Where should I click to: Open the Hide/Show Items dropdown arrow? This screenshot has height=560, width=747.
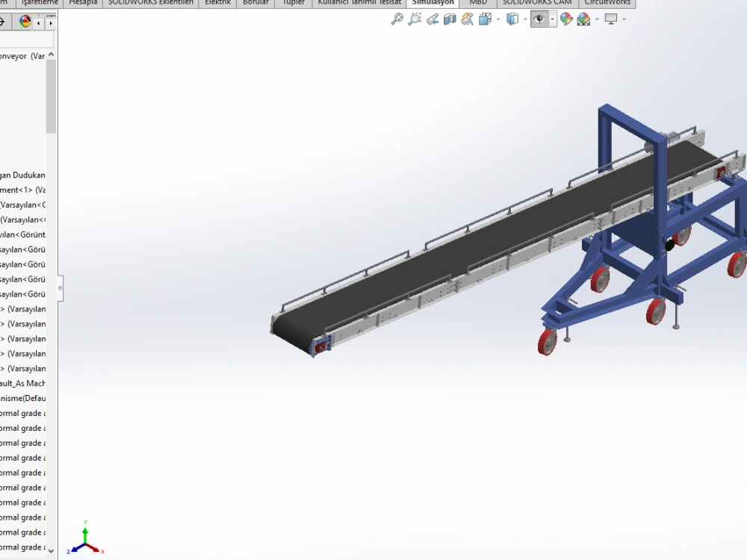(553, 19)
